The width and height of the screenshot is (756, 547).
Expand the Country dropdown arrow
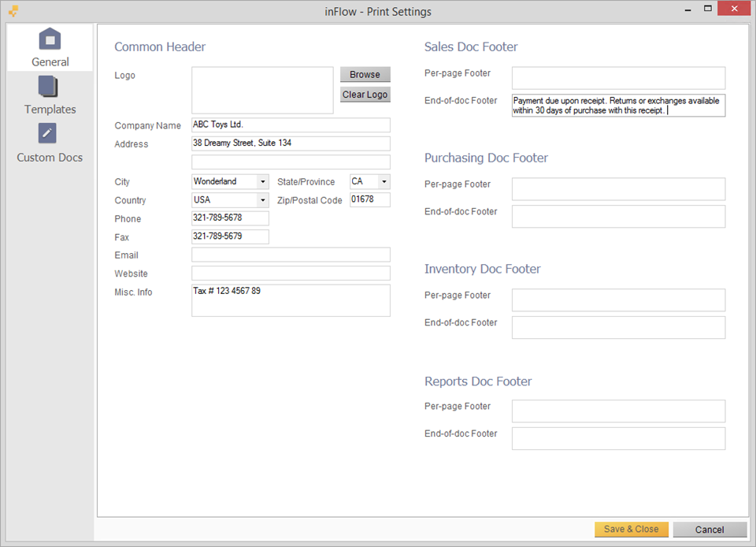click(x=263, y=200)
